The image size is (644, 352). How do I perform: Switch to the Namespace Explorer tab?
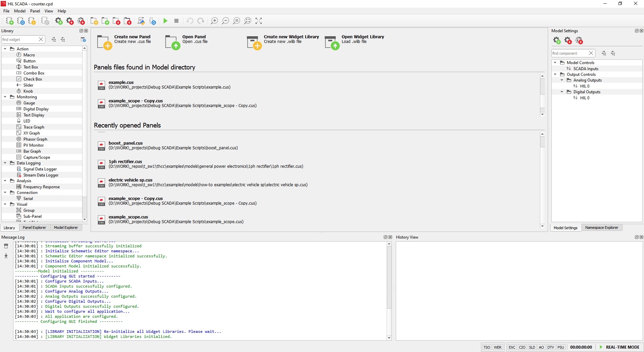[601, 228]
